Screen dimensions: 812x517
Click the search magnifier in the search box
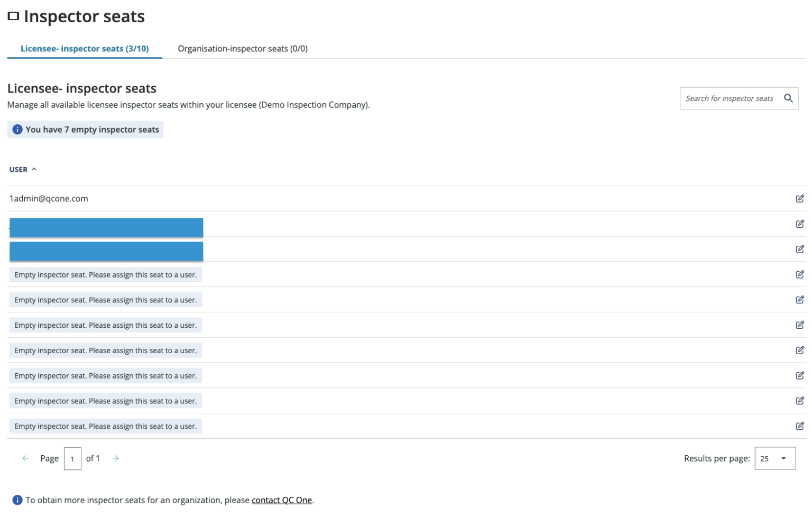(789, 98)
